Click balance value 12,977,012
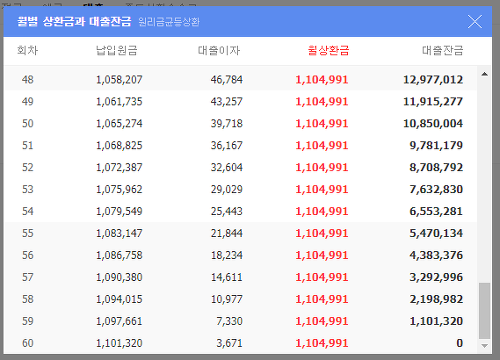Viewport: 500px width, 360px height. click(433, 79)
